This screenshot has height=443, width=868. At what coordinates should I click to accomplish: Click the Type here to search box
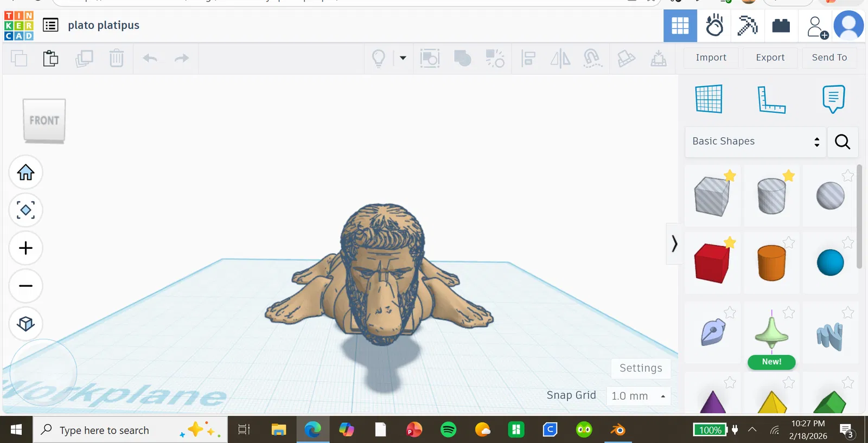[130, 430]
